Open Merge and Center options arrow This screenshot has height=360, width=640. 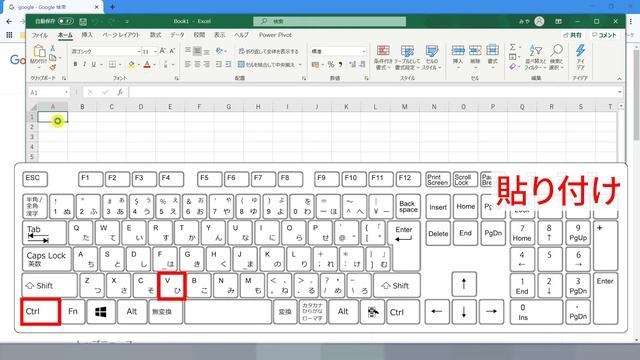[x=300, y=64]
